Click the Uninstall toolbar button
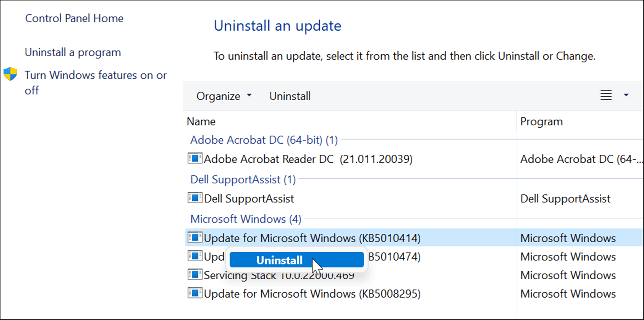The height and width of the screenshot is (320, 644). 290,95
